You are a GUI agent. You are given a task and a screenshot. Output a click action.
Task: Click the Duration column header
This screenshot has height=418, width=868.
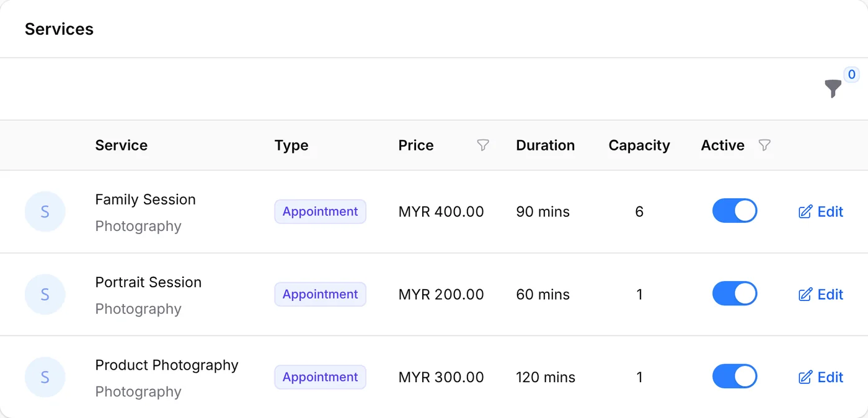(546, 146)
